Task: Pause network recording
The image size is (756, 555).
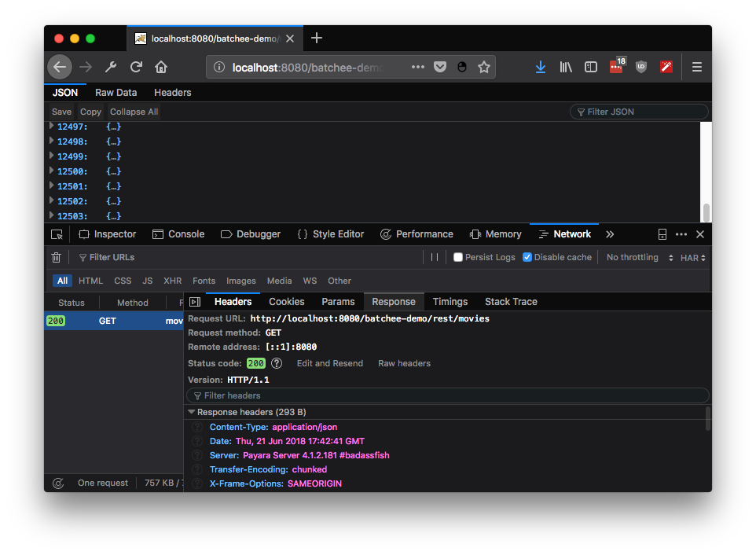Action: (x=435, y=258)
